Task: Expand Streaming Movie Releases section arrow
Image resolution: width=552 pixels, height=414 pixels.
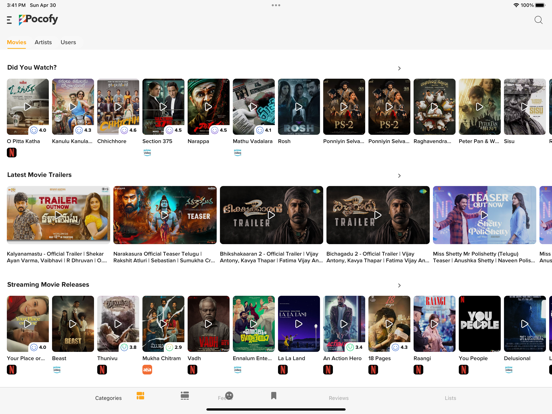Action: coord(399,286)
